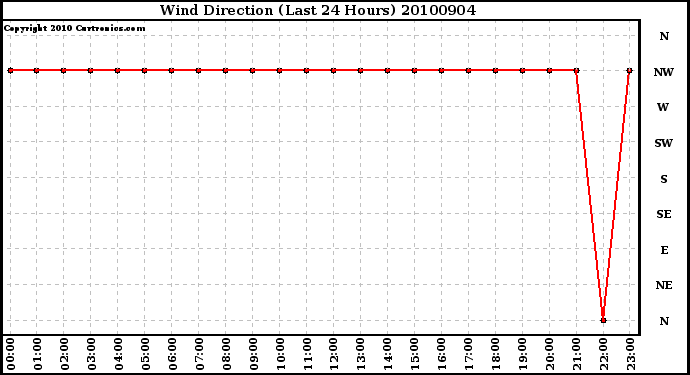The height and width of the screenshot is (375, 690).
Task: Click the 03:00 time axis label
Action: point(92,354)
